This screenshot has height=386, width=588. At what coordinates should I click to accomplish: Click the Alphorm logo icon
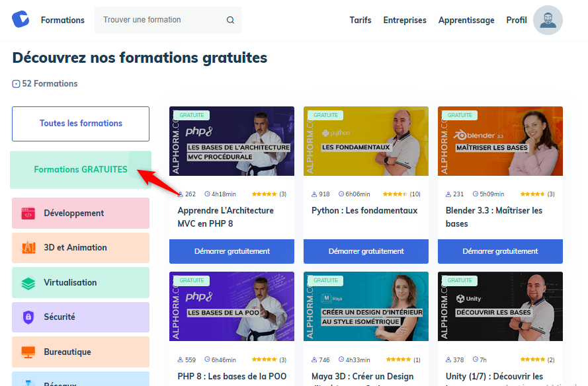click(21, 19)
